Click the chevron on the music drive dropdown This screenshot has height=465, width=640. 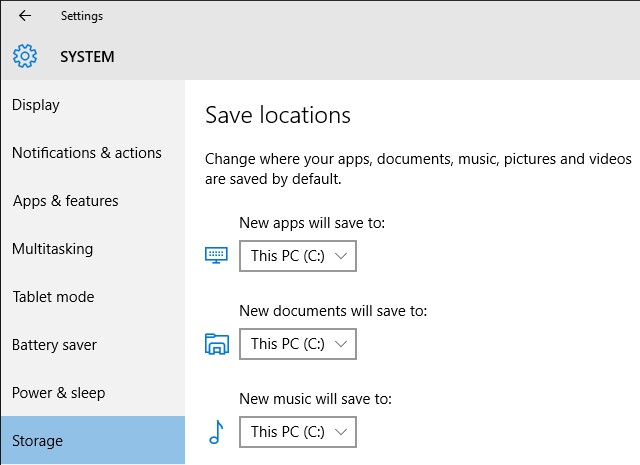click(x=342, y=432)
